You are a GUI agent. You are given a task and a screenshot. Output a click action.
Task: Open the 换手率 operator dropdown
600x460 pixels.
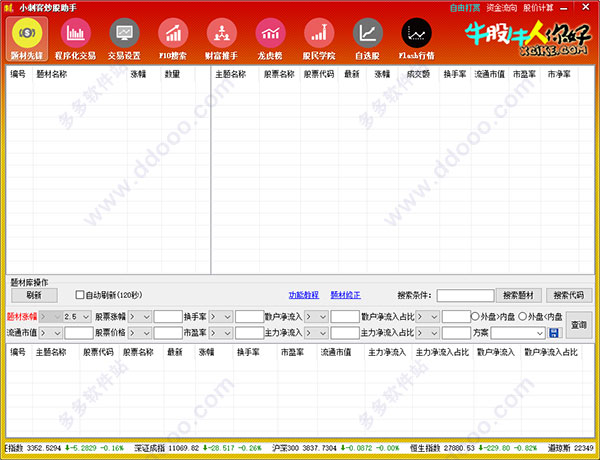pyautogui.click(x=221, y=317)
